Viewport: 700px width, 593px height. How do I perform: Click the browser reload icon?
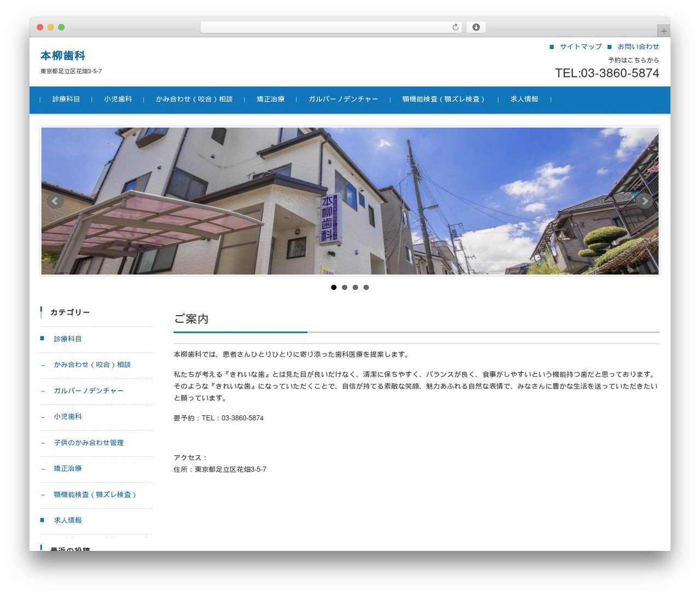click(x=455, y=27)
